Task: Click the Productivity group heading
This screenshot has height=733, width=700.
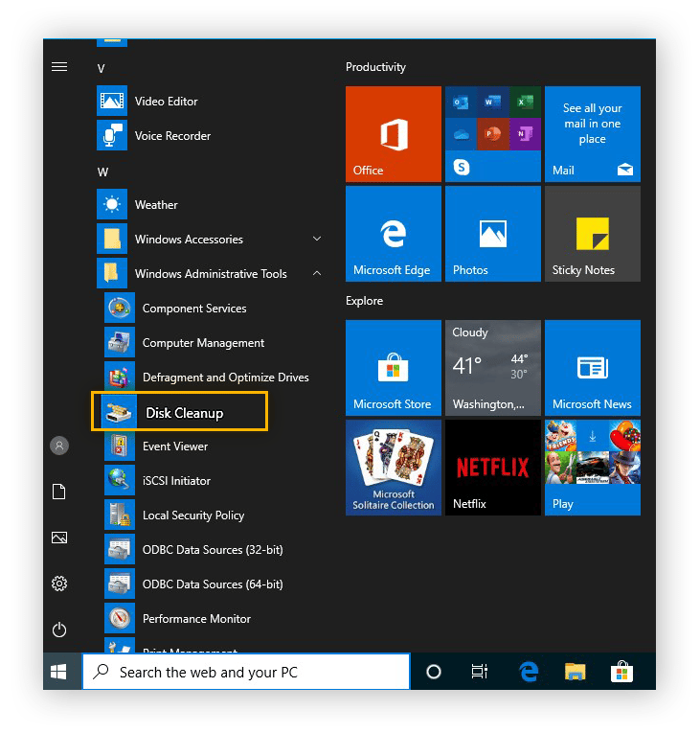Action: (x=375, y=67)
